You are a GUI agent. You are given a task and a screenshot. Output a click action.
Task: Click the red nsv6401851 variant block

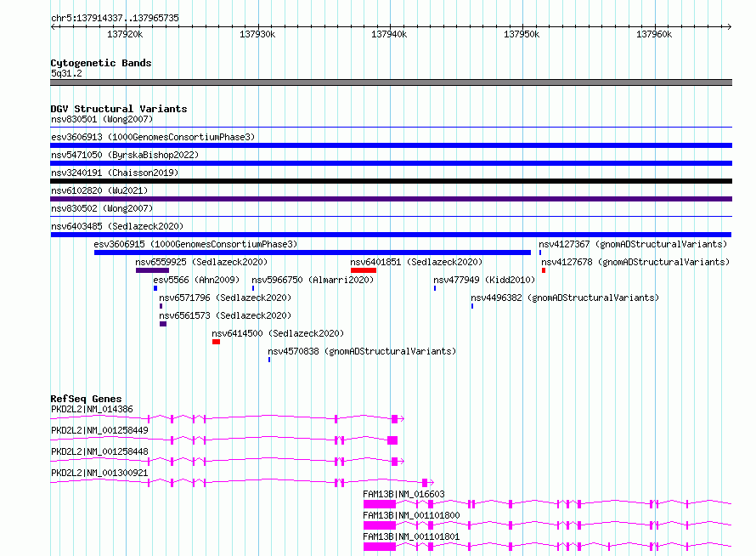click(x=364, y=270)
